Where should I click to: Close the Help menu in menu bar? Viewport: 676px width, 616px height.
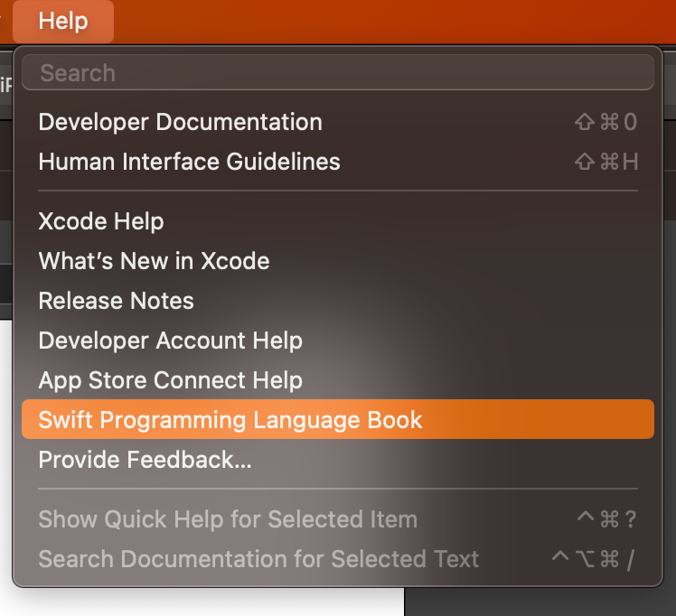63,21
